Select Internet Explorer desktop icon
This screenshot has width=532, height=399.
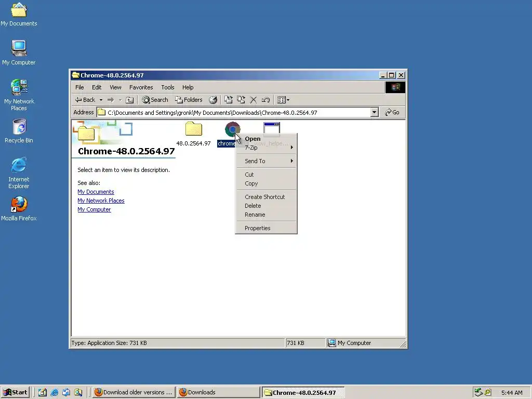pyautogui.click(x=19, y=173)
